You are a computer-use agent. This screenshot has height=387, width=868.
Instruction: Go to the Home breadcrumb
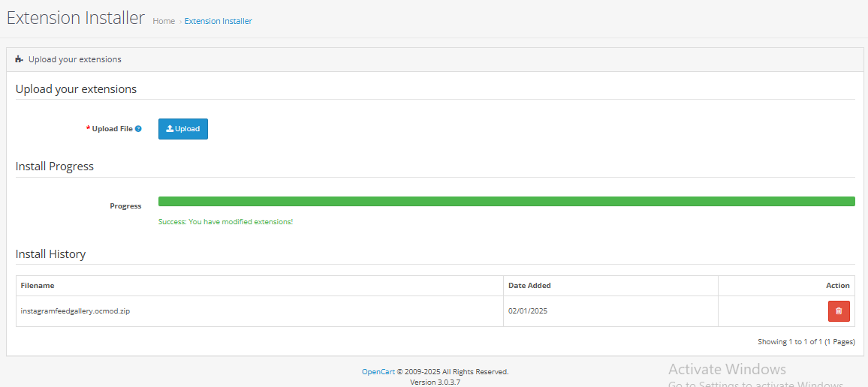pyautogui.click(x=164, y=21)
